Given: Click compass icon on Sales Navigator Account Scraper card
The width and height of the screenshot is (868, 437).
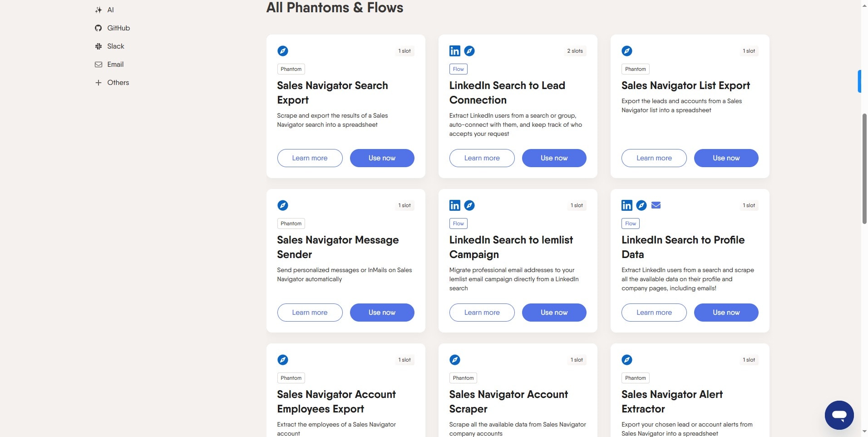Looking at the screenshot, I should 455,360.
